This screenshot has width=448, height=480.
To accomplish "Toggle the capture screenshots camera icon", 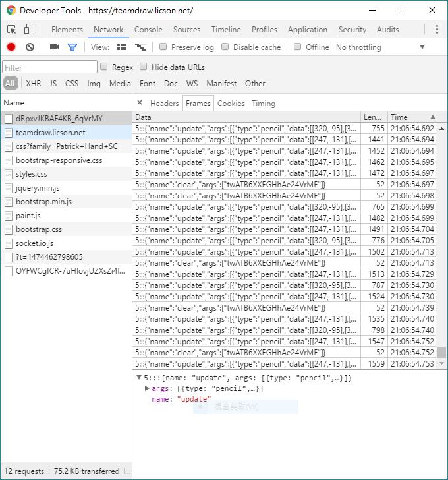I will 54,47.
